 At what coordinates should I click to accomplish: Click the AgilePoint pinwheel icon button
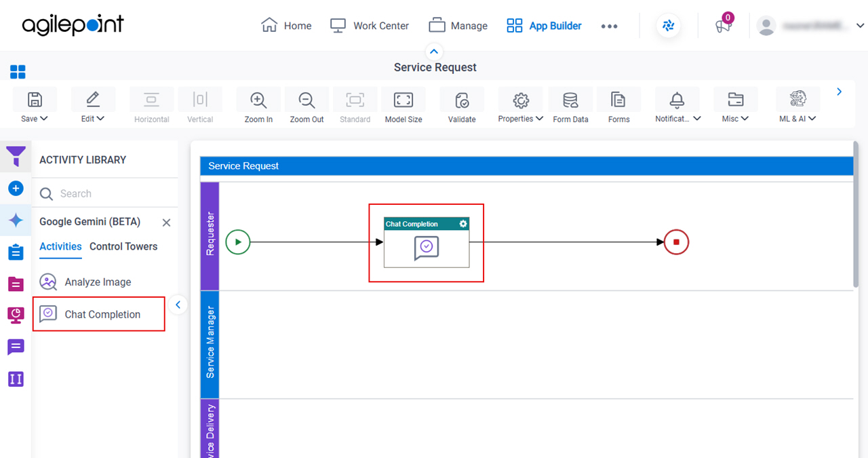click(669, 26)
